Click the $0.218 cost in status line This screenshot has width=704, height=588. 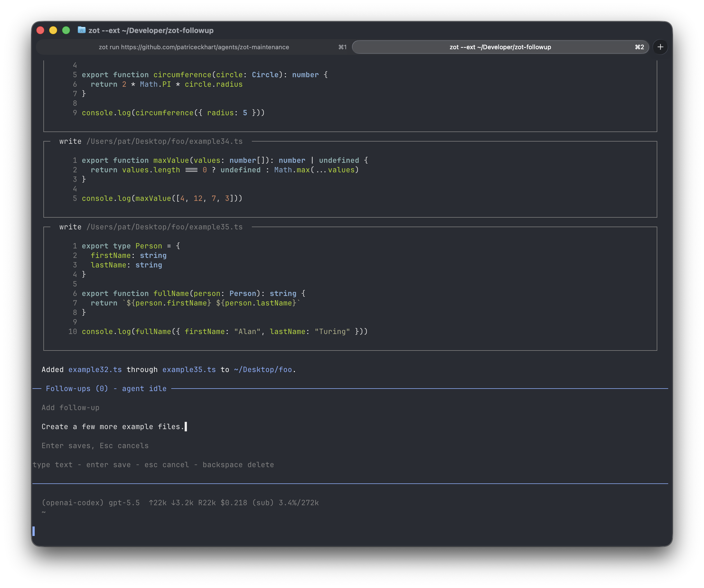tap(234, 502)
